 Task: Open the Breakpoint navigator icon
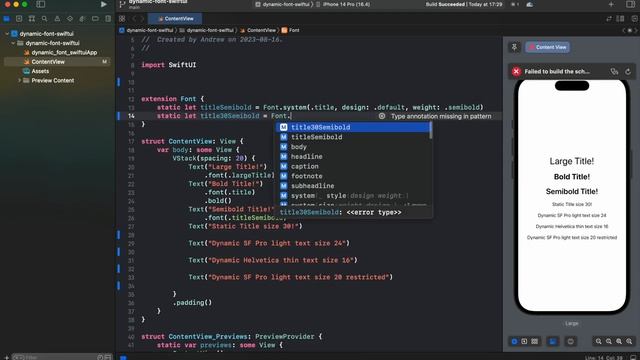[x=95, y=19]
